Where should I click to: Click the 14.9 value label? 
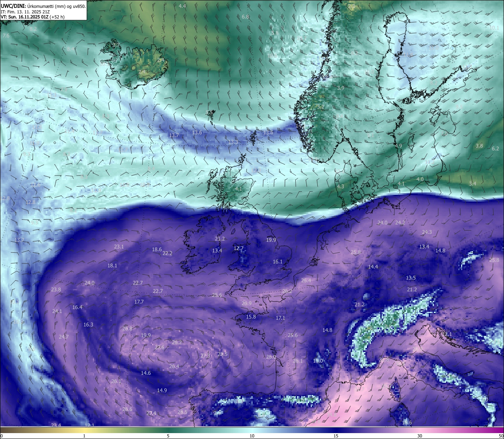pyautogui.click(x=162, y=390)
